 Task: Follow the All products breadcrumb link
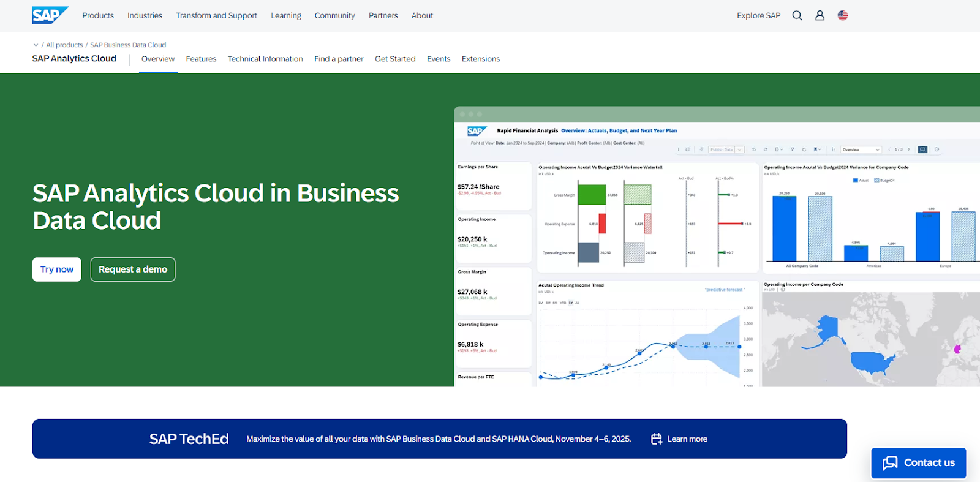tap(64, 45)
